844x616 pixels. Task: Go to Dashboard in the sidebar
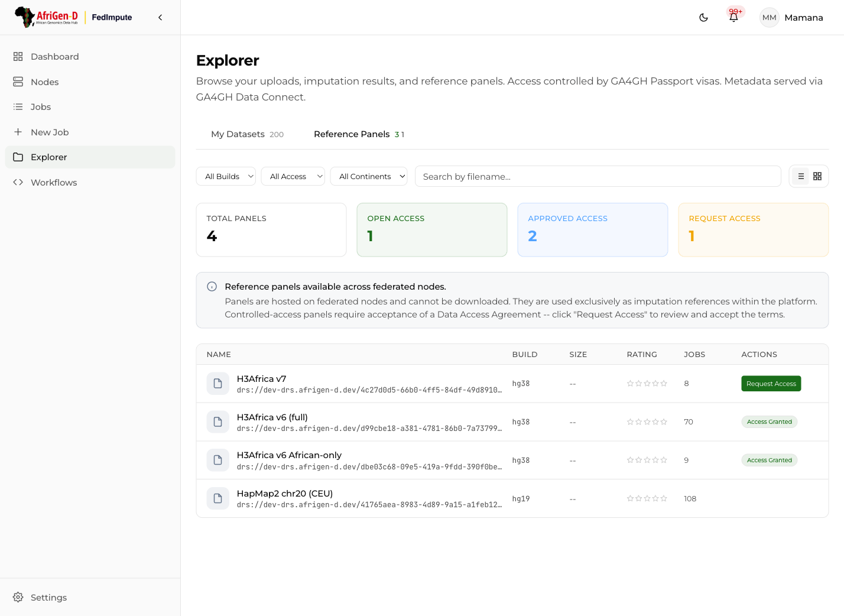point(90,57)
